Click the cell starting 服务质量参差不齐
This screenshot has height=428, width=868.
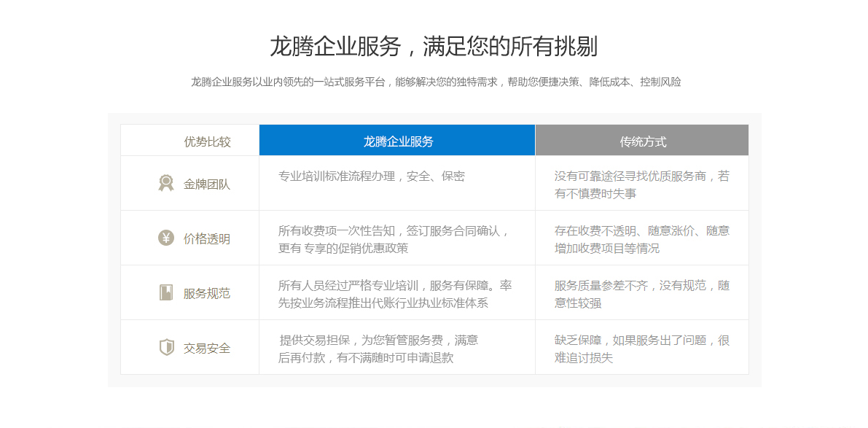coord(642,294)
